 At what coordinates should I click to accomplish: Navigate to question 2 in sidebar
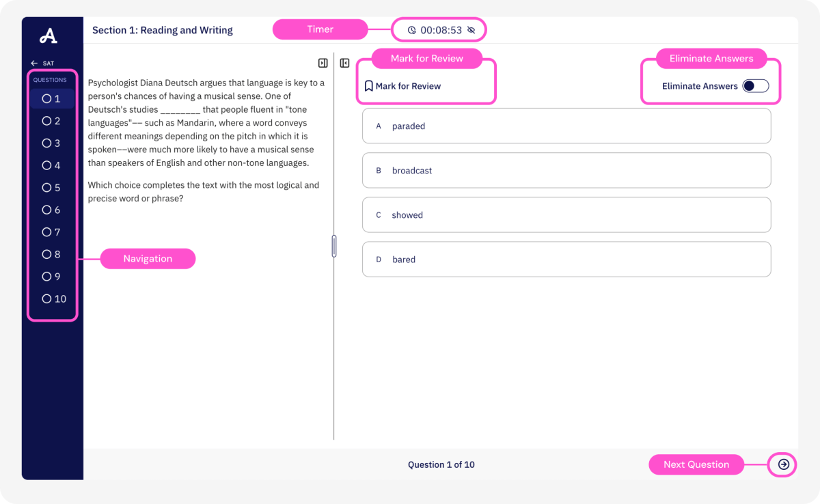coord(52,121)
